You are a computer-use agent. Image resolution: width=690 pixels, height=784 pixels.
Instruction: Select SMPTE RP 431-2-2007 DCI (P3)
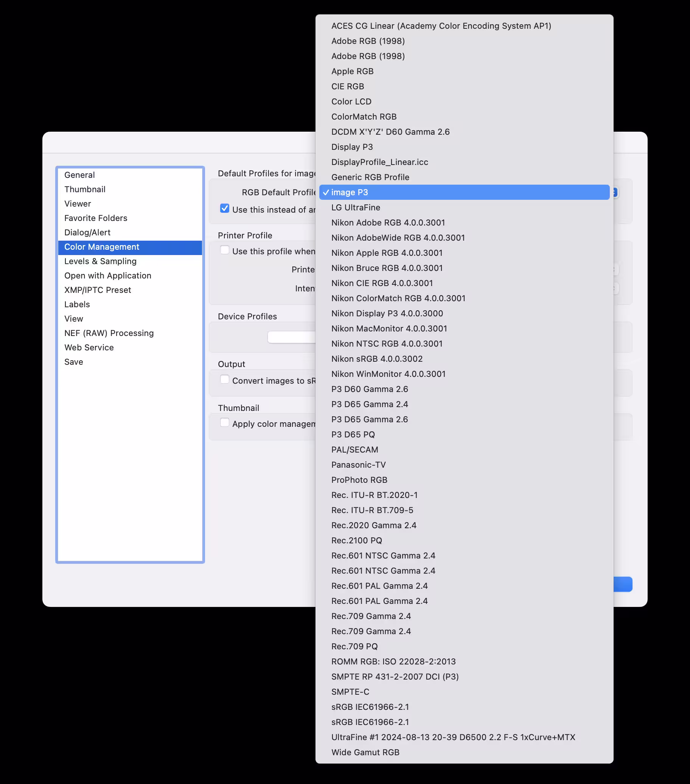coord(464,677)
